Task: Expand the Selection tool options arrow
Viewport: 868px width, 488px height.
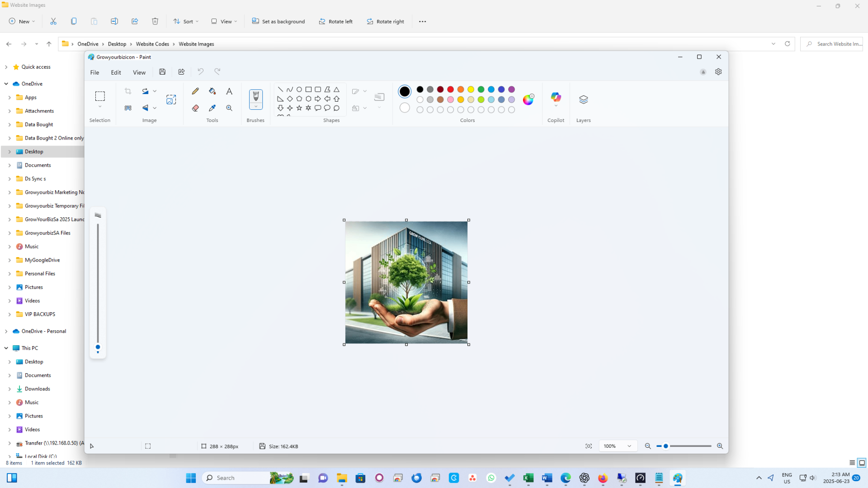Action: pos(100,107)
